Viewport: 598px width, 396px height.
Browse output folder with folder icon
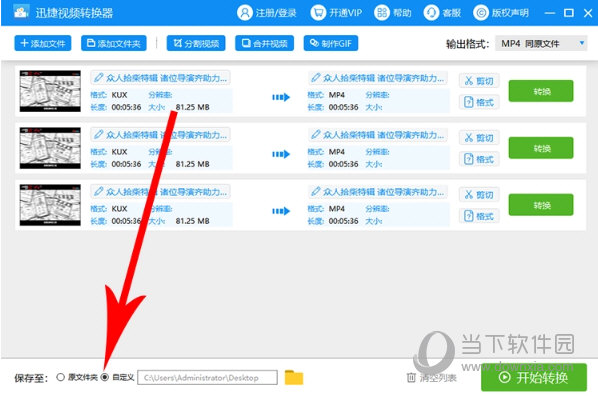(294, 377)
